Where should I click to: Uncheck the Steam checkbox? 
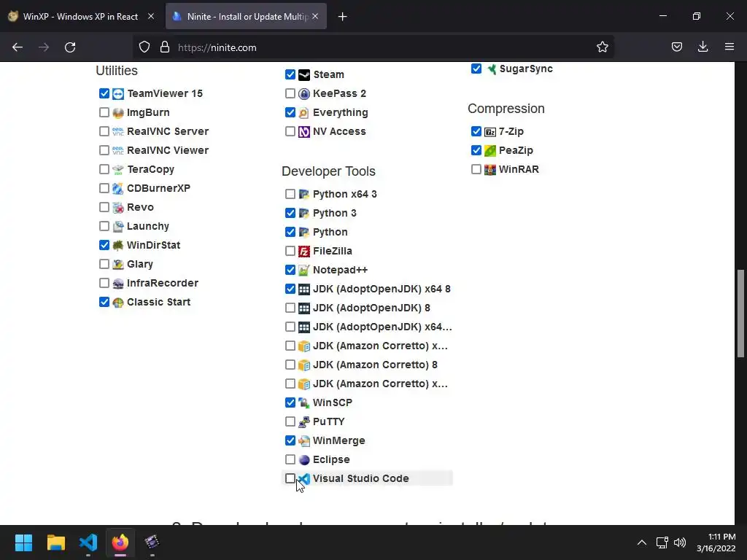pyautogui.click(x=290, y=74)
